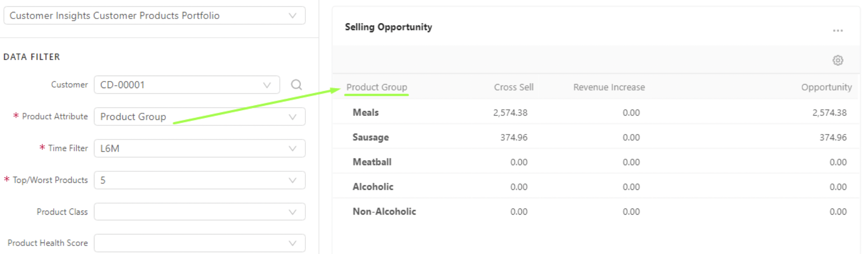Open Selling Opportunity table settings gear
Viewport: 868px width, 254px height.
(x=837, y=60)
